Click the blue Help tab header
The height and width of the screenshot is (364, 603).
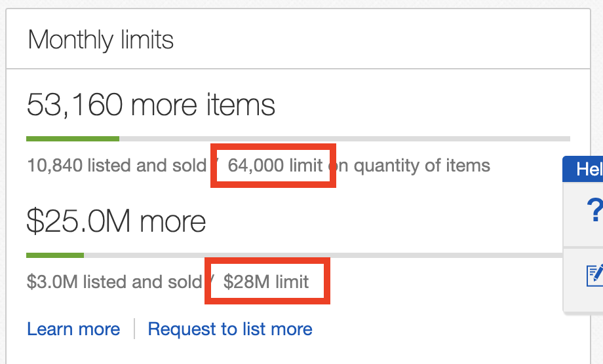(583, 169)
